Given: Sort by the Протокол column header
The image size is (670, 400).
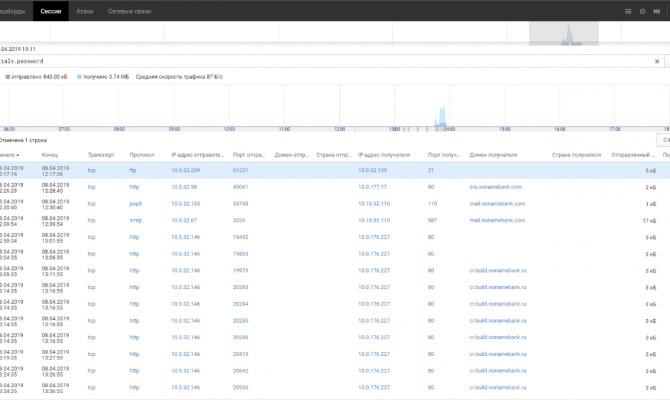Looking at the screenshot, I should coord(141,155).
